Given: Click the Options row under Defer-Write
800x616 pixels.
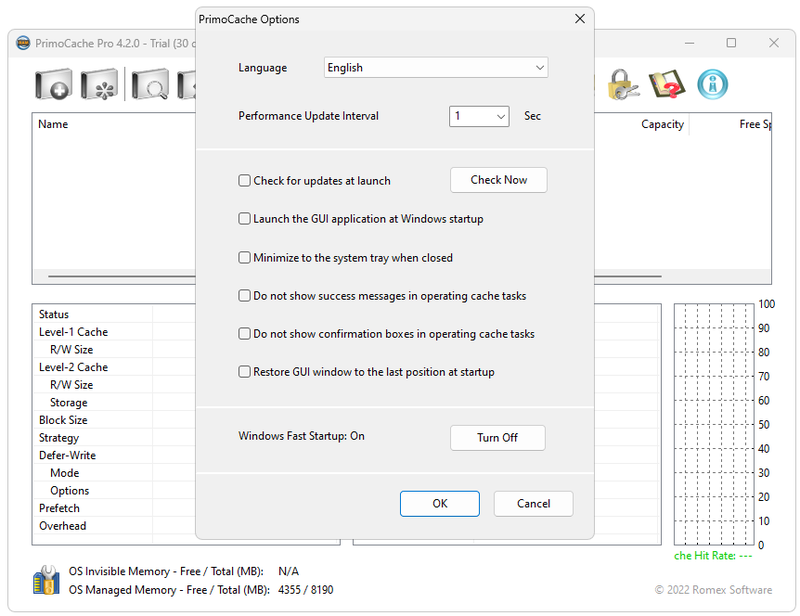Looking at the screenshot, I should 69,491.
